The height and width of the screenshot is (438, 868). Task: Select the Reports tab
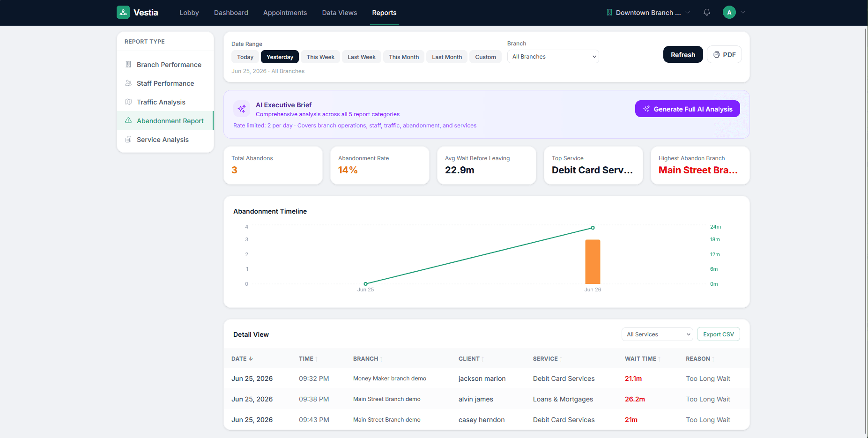pos(384,13)
